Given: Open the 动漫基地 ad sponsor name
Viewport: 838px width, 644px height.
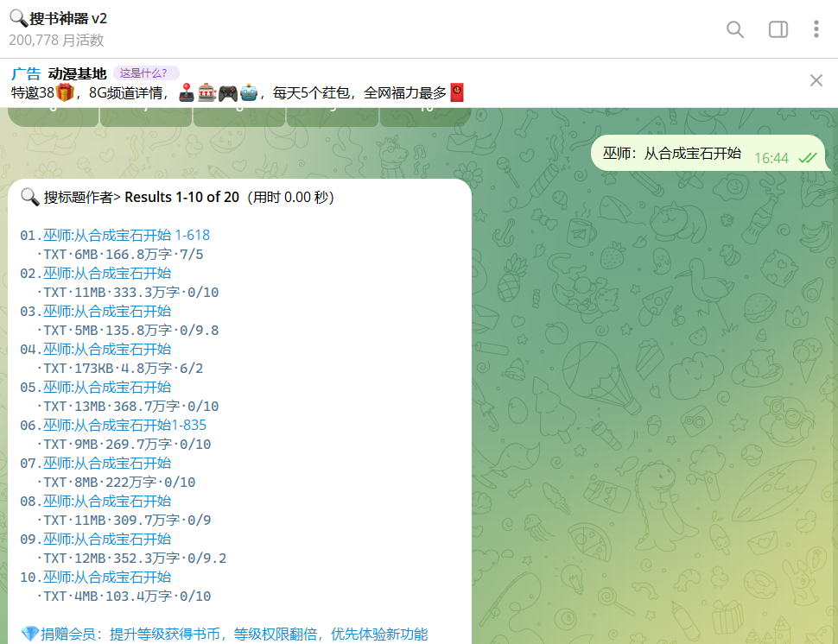Looking at the screenshot, I should coord(77,73).
